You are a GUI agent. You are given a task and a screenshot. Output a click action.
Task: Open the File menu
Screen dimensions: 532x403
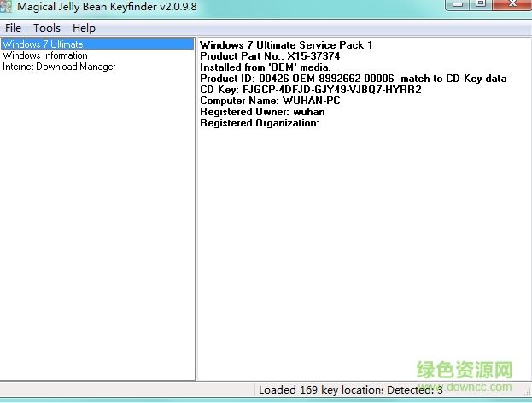pyautogui.click(x=13, y=28)
